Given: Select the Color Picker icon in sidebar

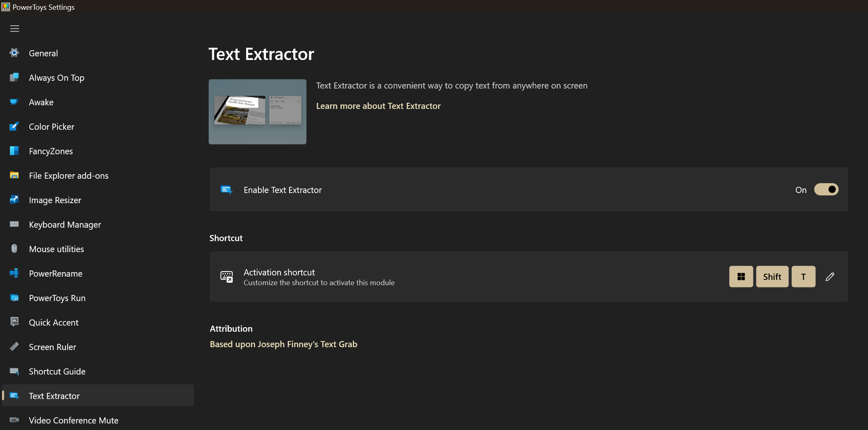Looking at the screenshot, I should click(14, 126).
